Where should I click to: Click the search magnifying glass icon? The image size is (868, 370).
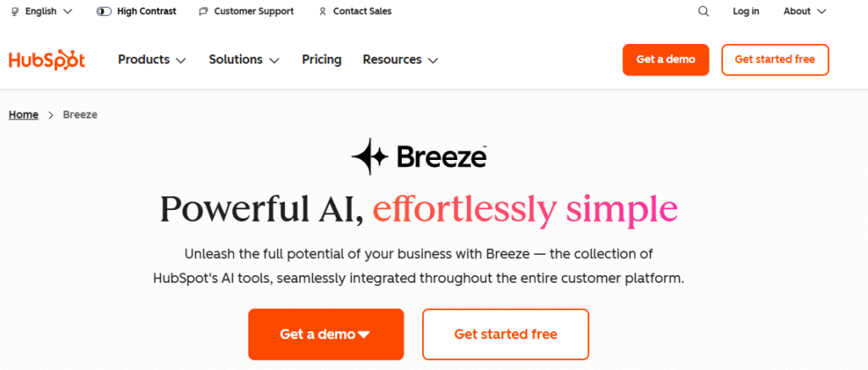pyautogui.click(x=704, y=12)
